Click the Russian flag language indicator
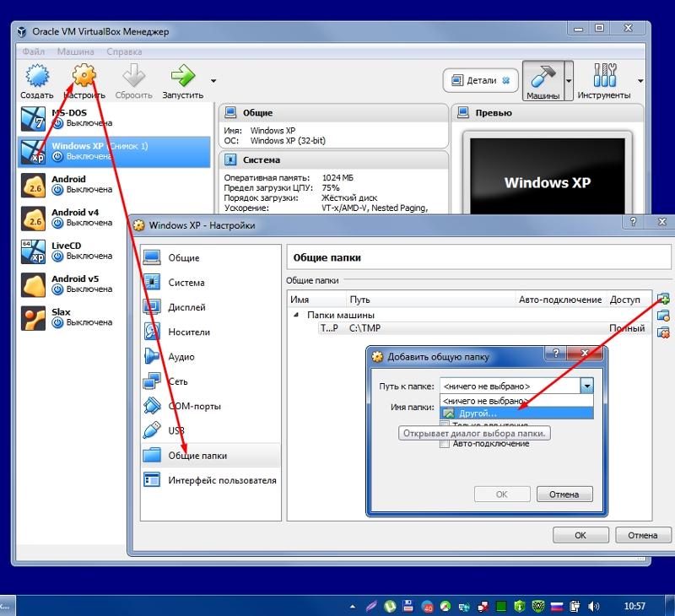The height and width of the screenshot is (616, 675). pos(557,607)
